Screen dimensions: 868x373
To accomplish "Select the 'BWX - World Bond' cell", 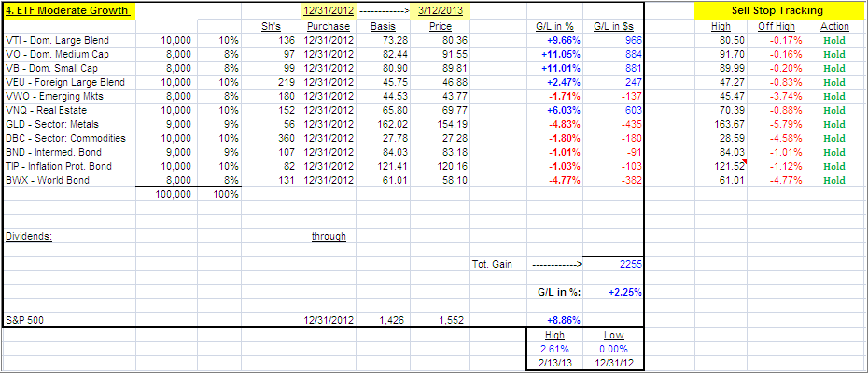I will coord(69,180).
